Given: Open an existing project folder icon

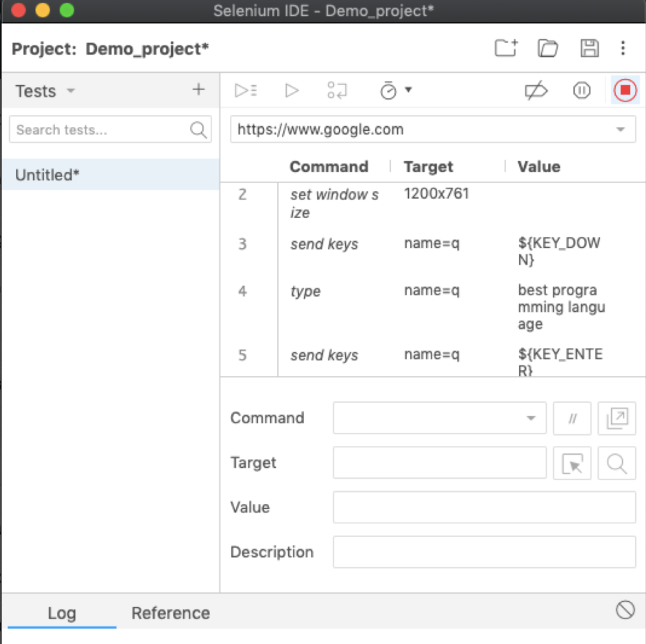Looking at the screenshot, I should (x=548, y=48).
